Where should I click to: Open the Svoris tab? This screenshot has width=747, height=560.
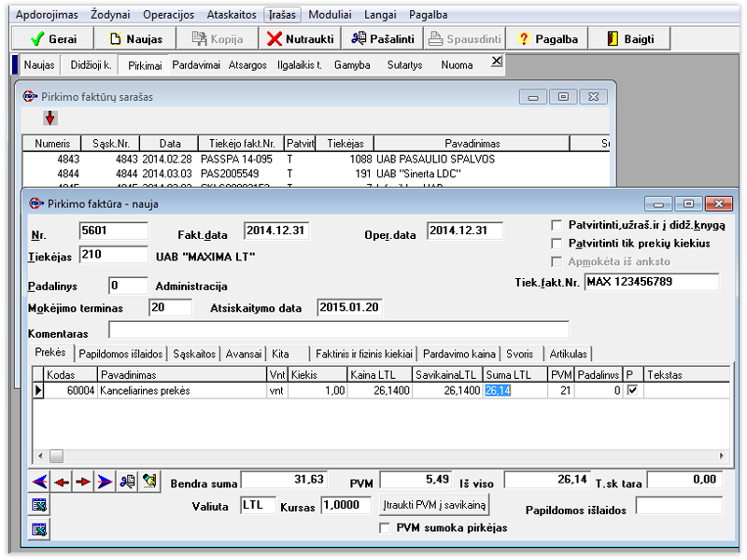[520, 354]
